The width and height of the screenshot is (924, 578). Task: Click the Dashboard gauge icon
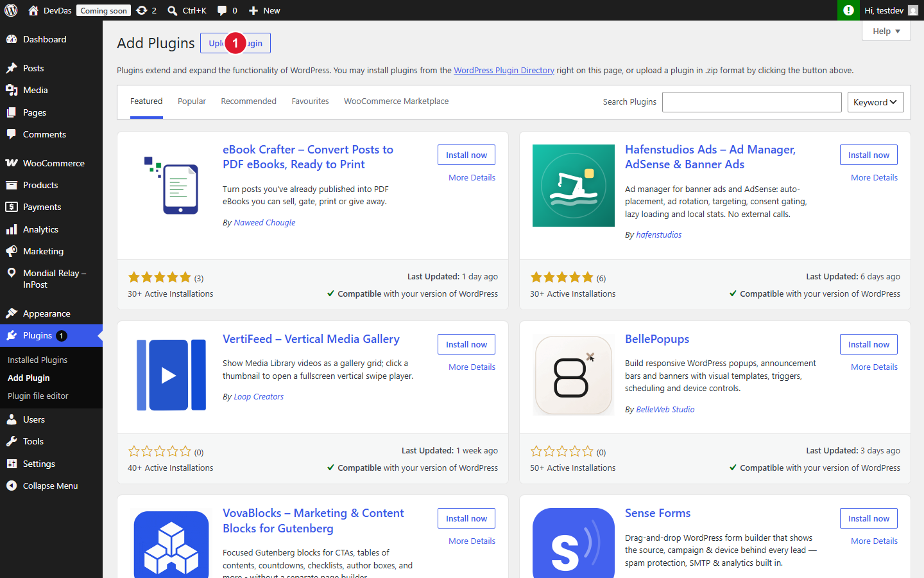coord(12,39)
